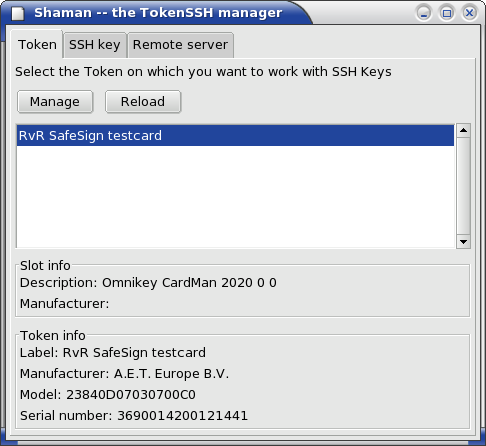Click the Shaman window menu icon
The image size is (486, 446).
pos(18,13)
